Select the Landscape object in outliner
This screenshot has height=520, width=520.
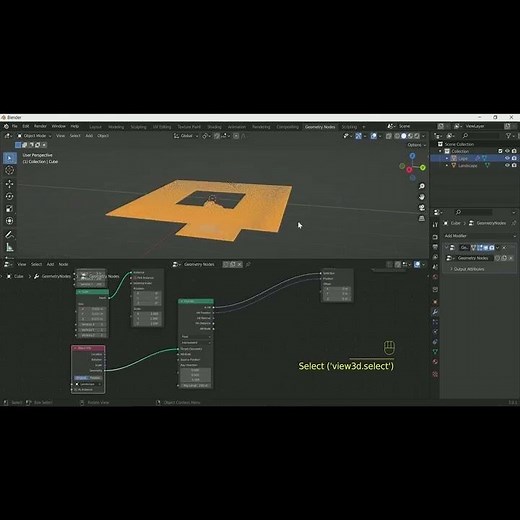(x=467, y=166)
